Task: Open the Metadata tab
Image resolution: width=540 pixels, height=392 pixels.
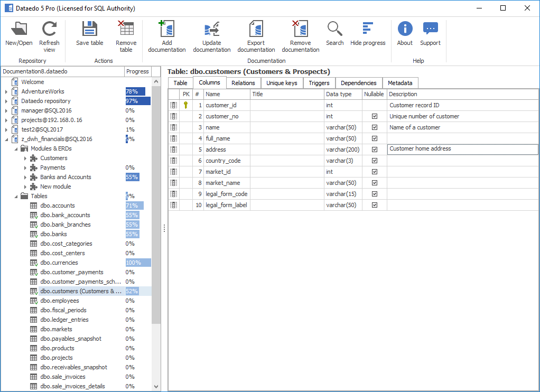Action: pyautogui.click(x=400, y=83)
